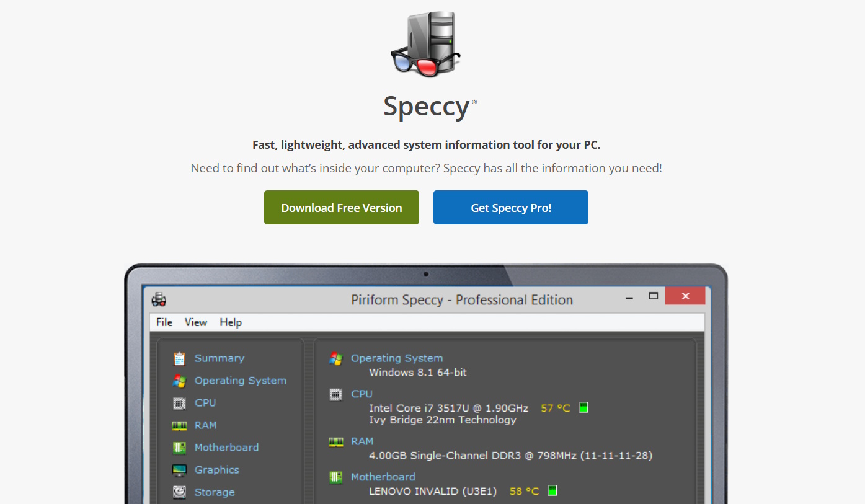
Task: Click the small Speccy title bar icon
Action: tap(159, 299)
